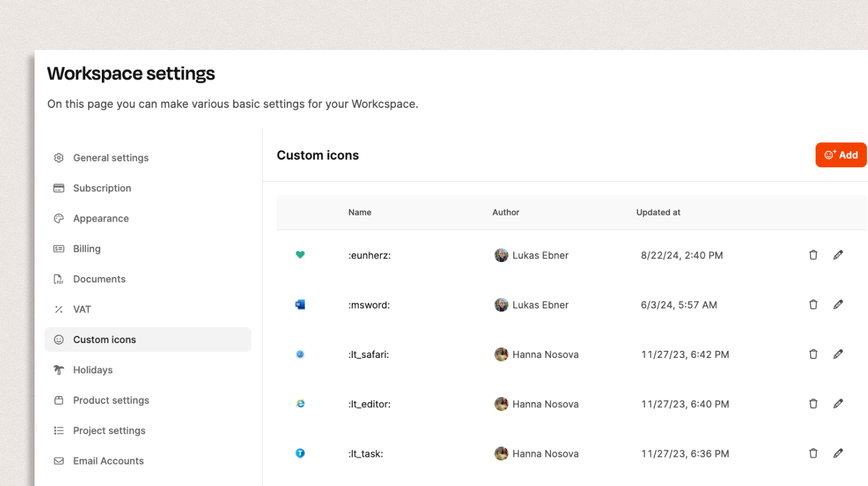
Task: Remove the :msword: custom icon
Action: (x=813, y=304)
